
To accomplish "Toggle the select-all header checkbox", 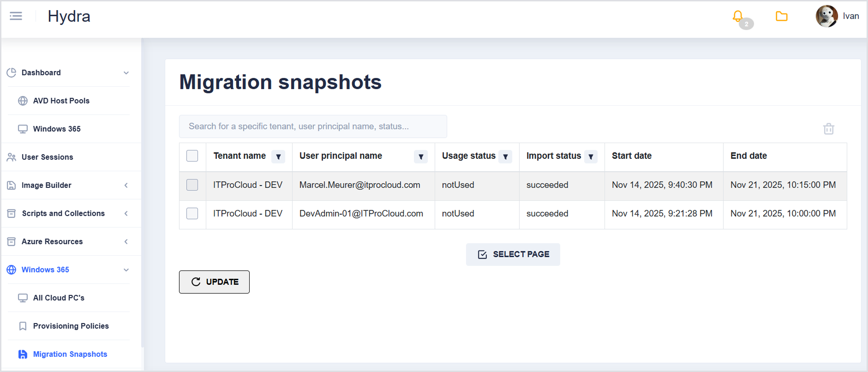I will click(x=192, y=156).
